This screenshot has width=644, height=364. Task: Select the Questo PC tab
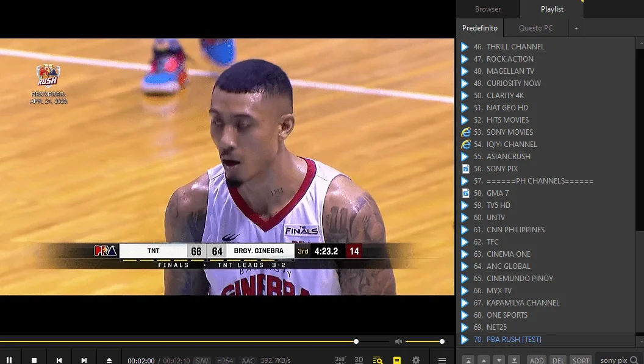click(x=535, y=28)
